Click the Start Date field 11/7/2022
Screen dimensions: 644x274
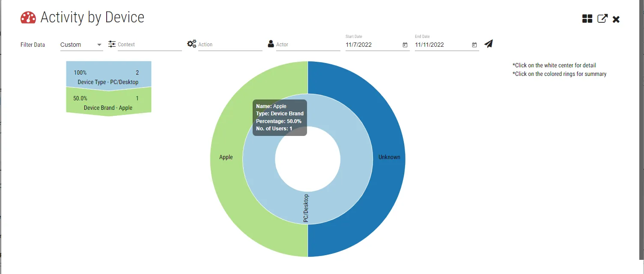point(373,45)
